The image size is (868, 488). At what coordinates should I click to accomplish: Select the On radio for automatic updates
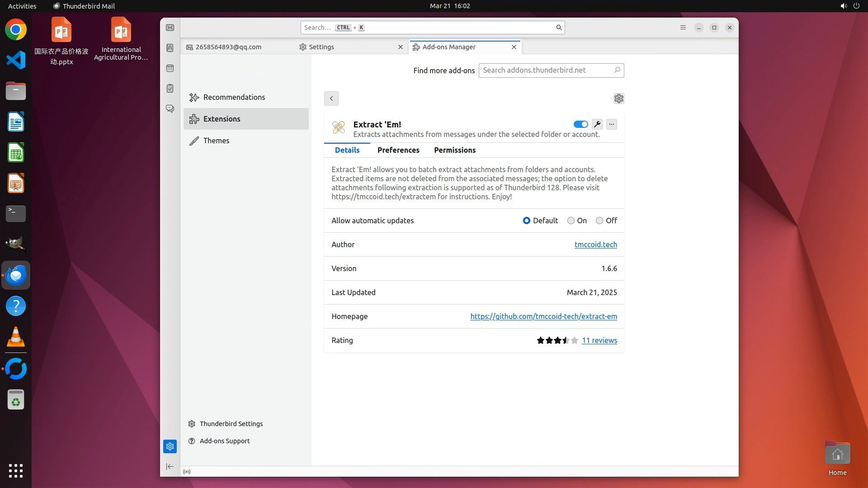click(x=571, y=221)
